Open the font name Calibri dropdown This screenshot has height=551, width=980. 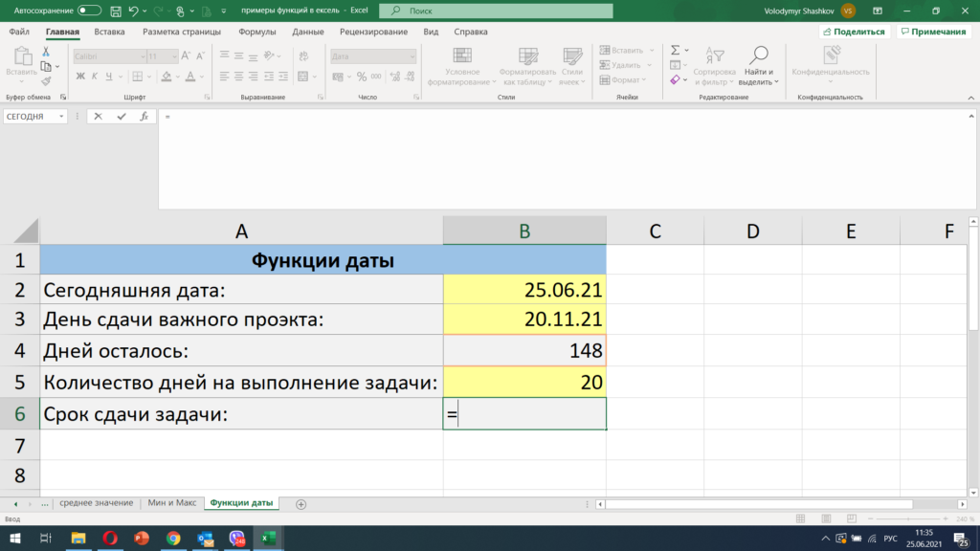[144, 56]
